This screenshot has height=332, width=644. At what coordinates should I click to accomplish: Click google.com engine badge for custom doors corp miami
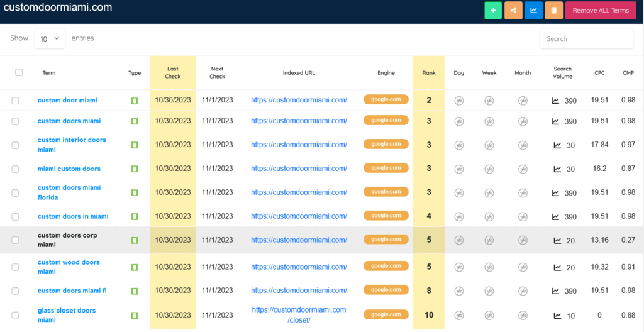click(386, 240)
